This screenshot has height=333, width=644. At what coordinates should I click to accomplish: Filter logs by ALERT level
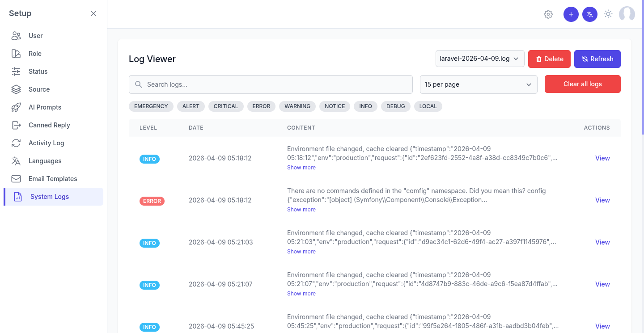pos(191,106)
